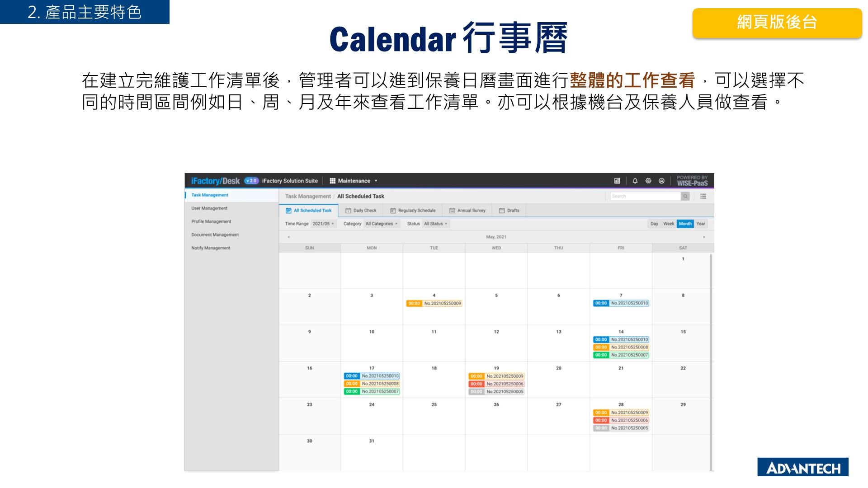The image size is (868, 488).
Task: Select User Management in sidebar
Action: tap(231, 208)
